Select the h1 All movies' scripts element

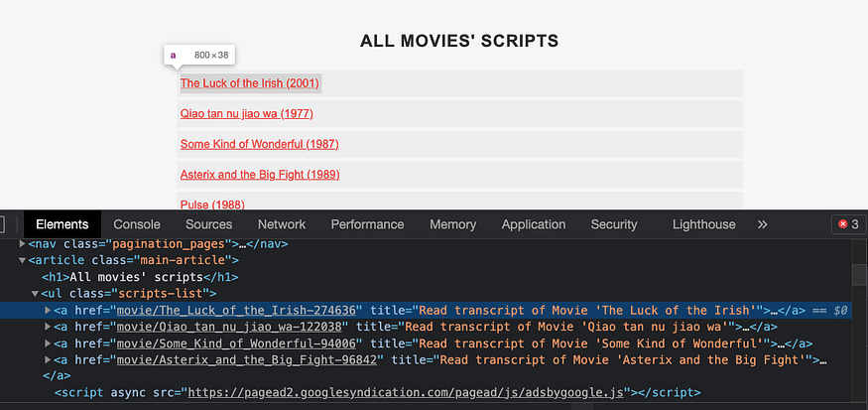tap(140, 277)
